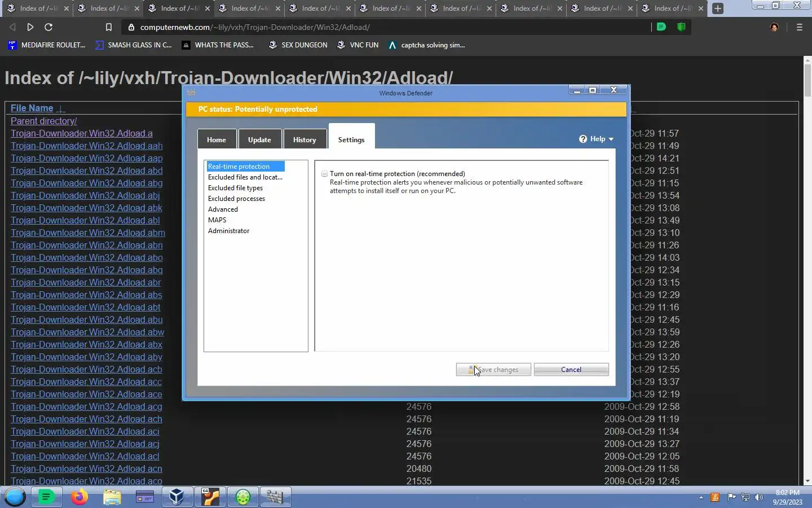Screen dimensions: 812x508
Task: Open Trojan-Downloader.Win32.Adload.acg link
Action: 86,406
